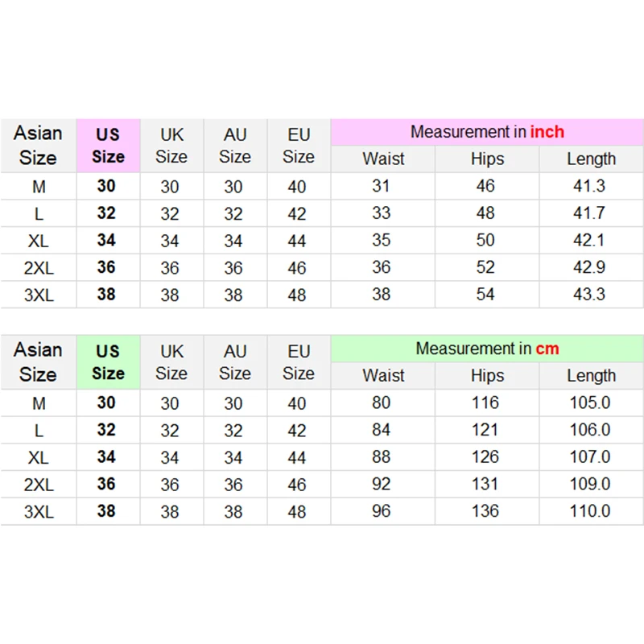The image size is (644, 644).
Task: Click the AU Size header in bottom table
Action: click(x=235, y=362)
